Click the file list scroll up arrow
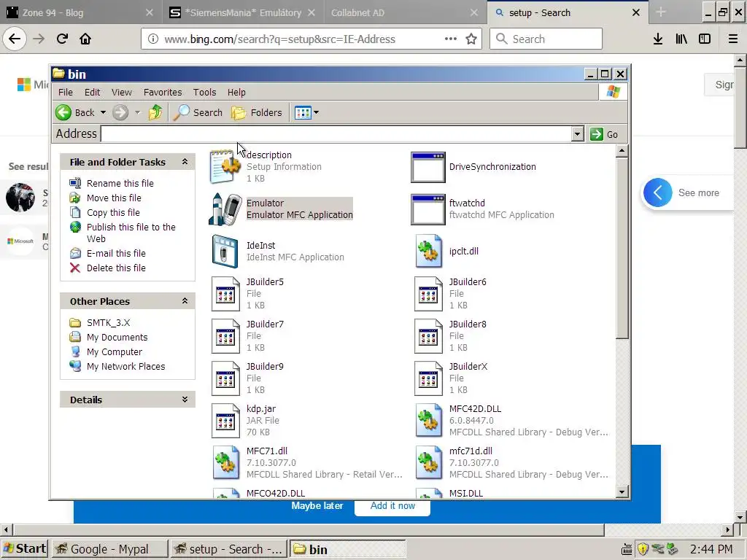This screenshot has width=747, height=560. 622,152
